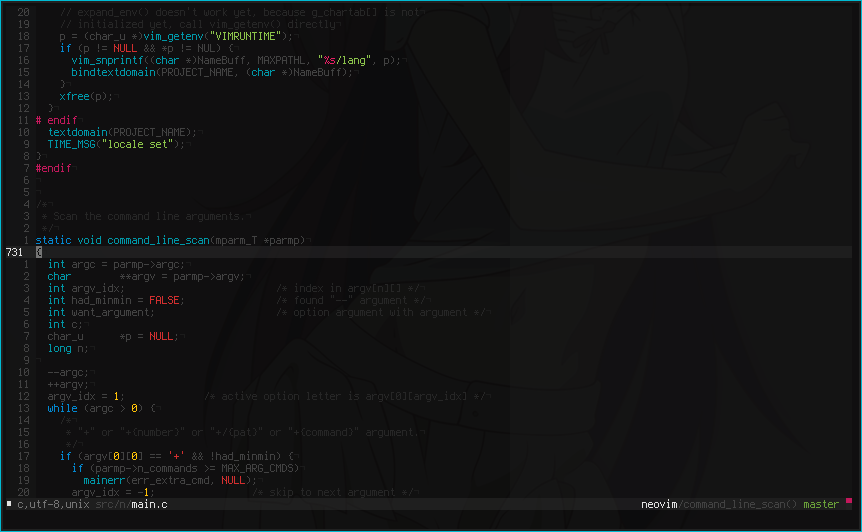This screenshot has height=532, width=862.
Task: Click the line 'long n;'
Action: point(68,348)
